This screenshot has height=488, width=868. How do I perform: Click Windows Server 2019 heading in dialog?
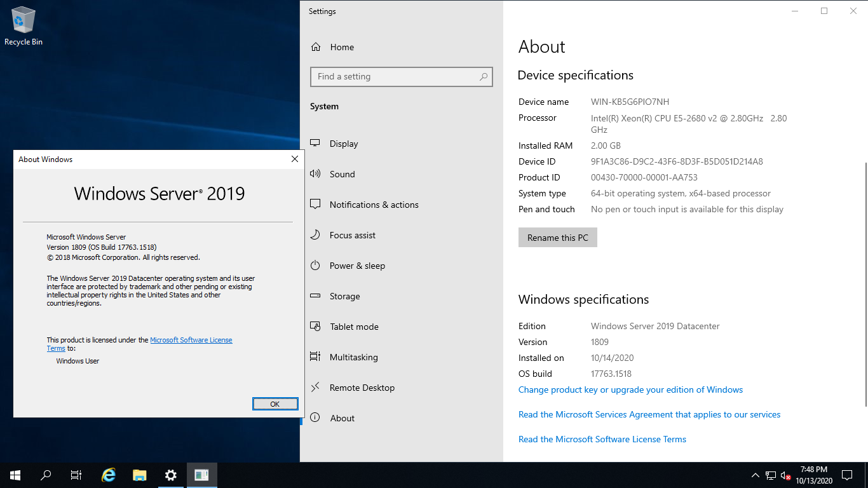pos(159,194)
